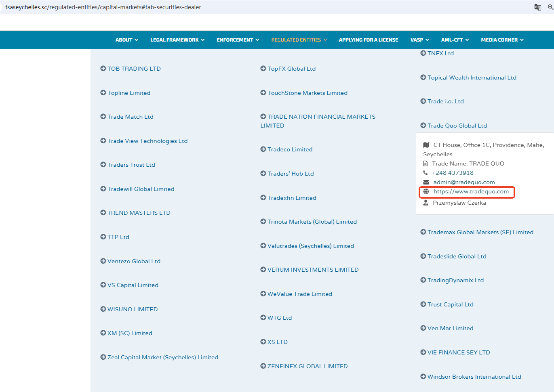
Task: Open the REGULATED ENTITIES menu
Action: 299,40
